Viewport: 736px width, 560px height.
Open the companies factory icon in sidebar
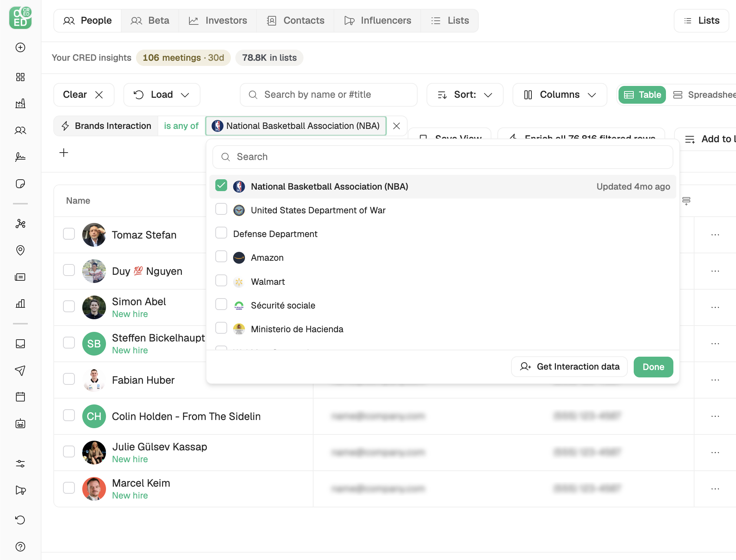pos(20,103)
